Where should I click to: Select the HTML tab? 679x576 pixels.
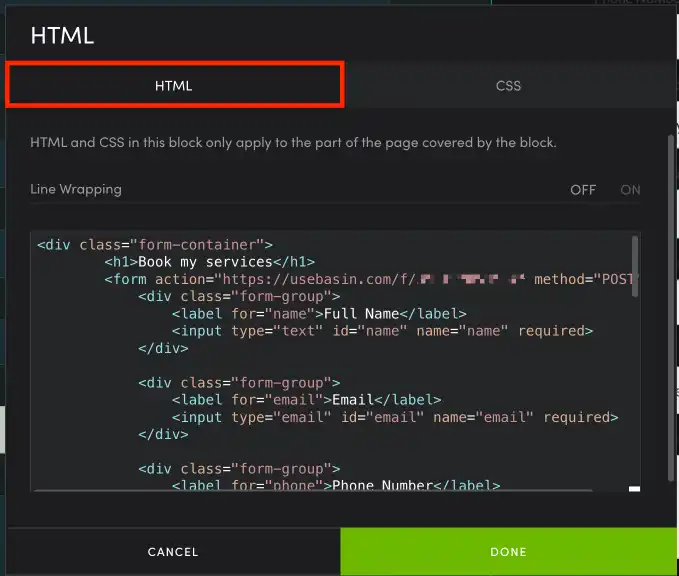(174, 86)
